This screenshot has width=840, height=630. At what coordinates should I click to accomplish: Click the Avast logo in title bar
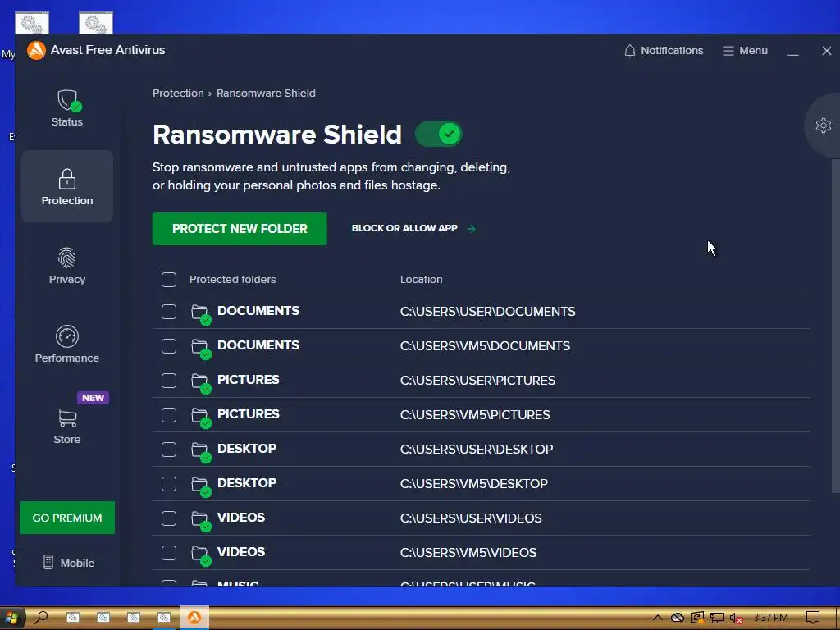36,50
